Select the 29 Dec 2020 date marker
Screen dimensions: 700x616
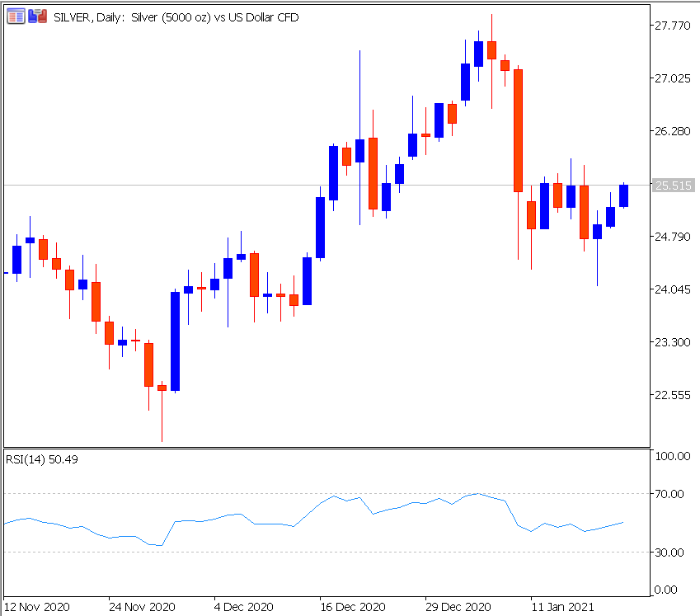click(458, 607)
